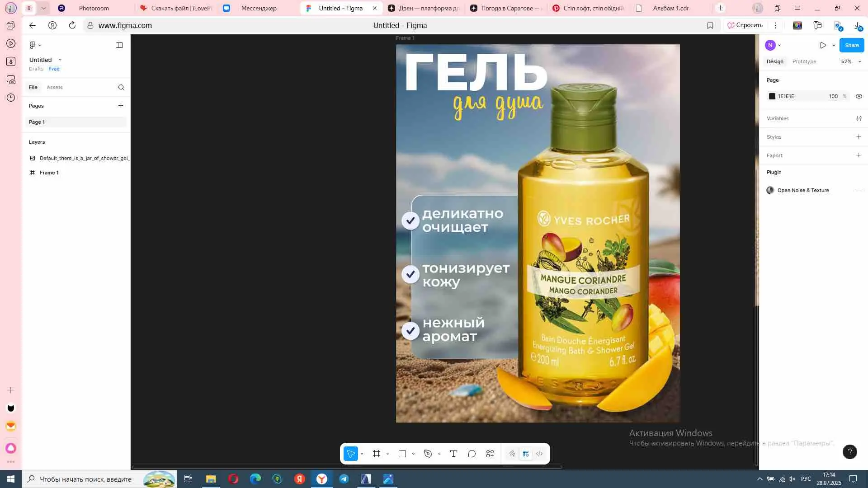Click the Windows taskbar search box
The image size is (868, 488).
pyautogui.click(x=99, y=479)
